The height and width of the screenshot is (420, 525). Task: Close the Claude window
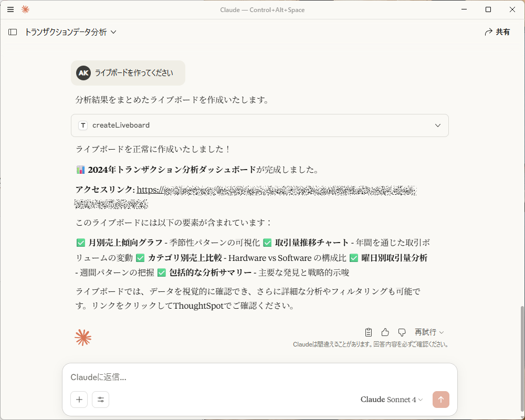pos(512,9)
